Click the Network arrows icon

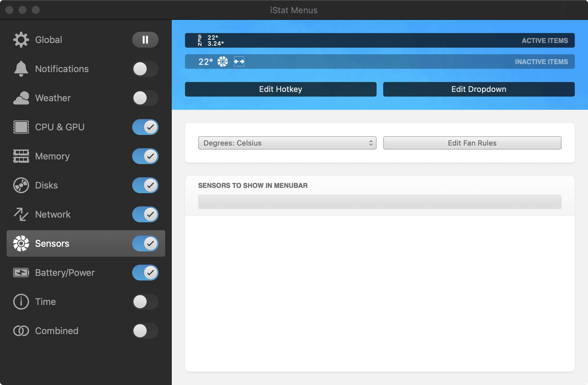coord(21,214)
